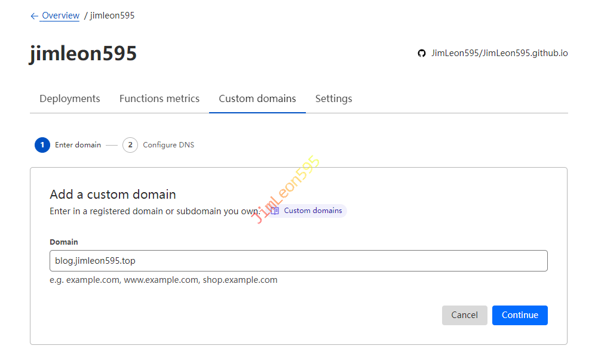Switch to the Deployments tab
598x364 pixels.
[x=70, y=98]
